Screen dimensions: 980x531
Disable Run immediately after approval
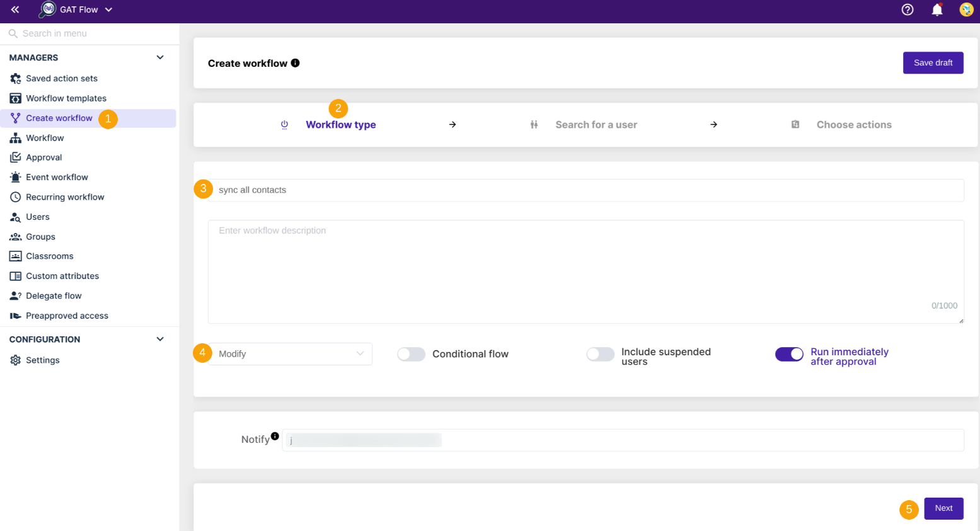pyautogui.click(x=789, y=354)
